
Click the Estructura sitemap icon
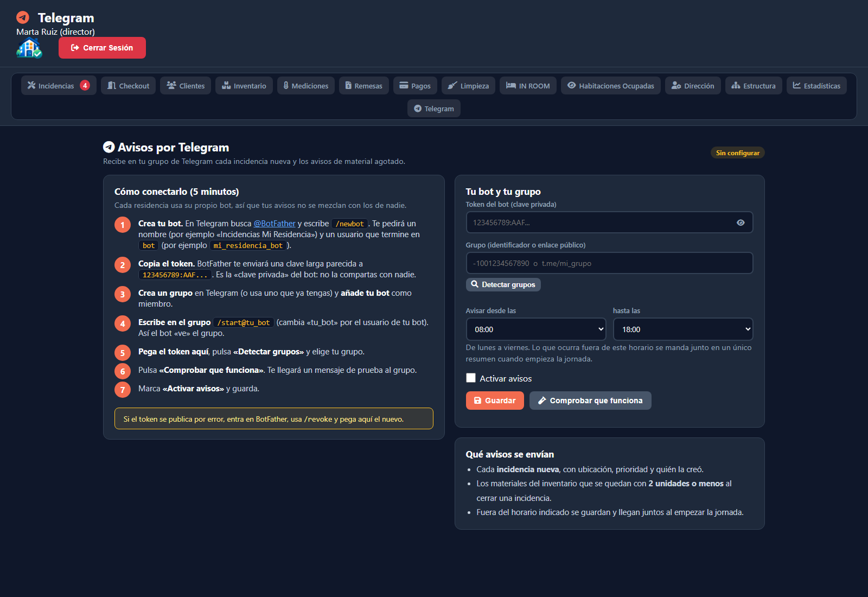coord(736,85)
